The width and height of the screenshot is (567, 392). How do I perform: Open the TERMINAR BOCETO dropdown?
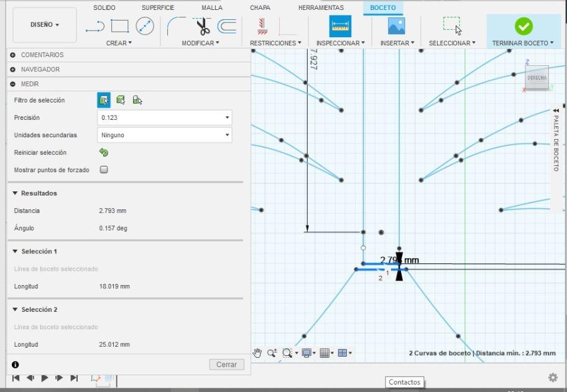click(523, 43)
